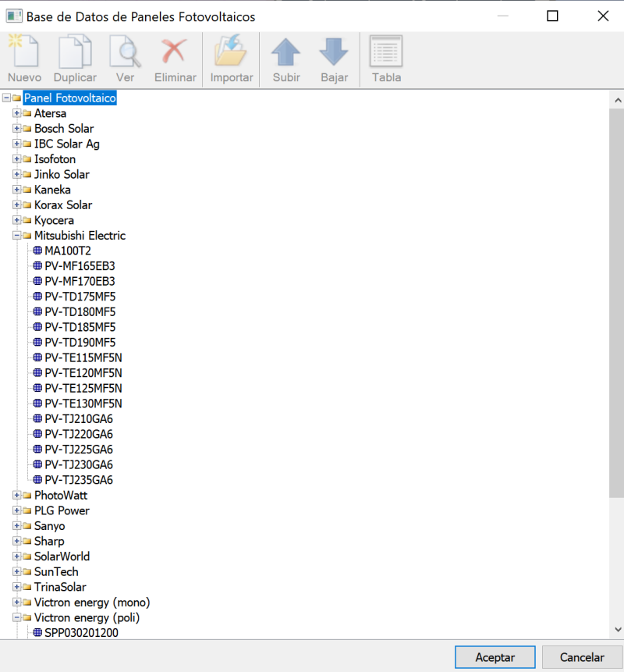The width and height of the screenshot is (624, 672).
Task: Expand the SunTech folder
Action: pyautogui.click(x=16, y=572)
